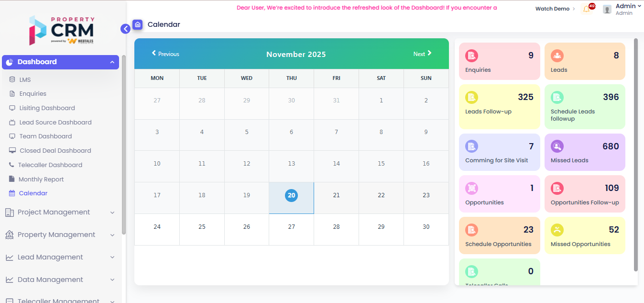The height and width of the screenshot is (303, 644).
Task: Open the Telecaller Dashboard menu item
Action: [50, 165]
